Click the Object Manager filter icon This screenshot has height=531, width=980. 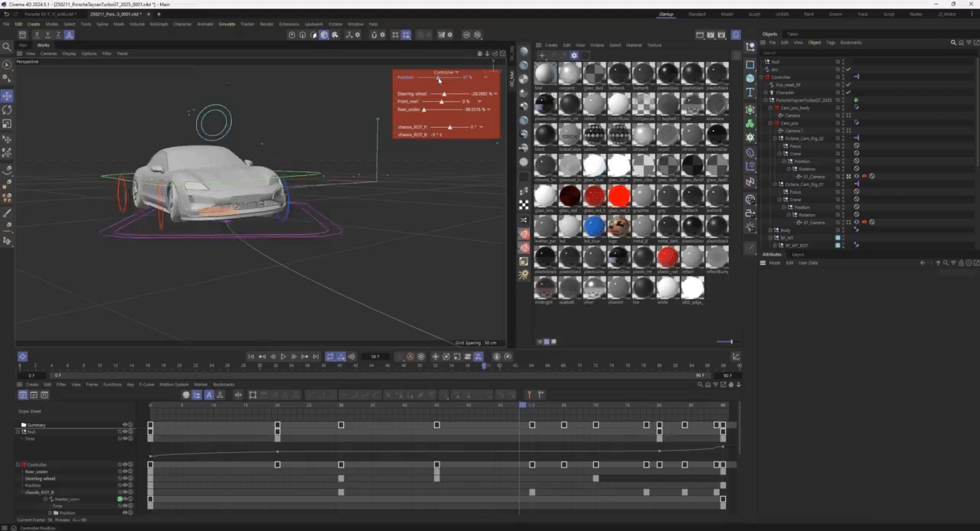967,43
